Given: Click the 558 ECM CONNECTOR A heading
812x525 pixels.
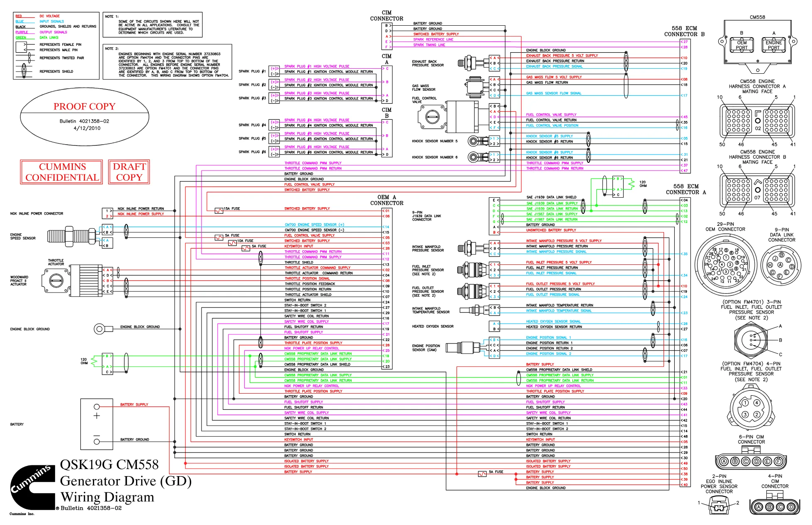Looking at the screenshot, I should click(x=686, y=189).
